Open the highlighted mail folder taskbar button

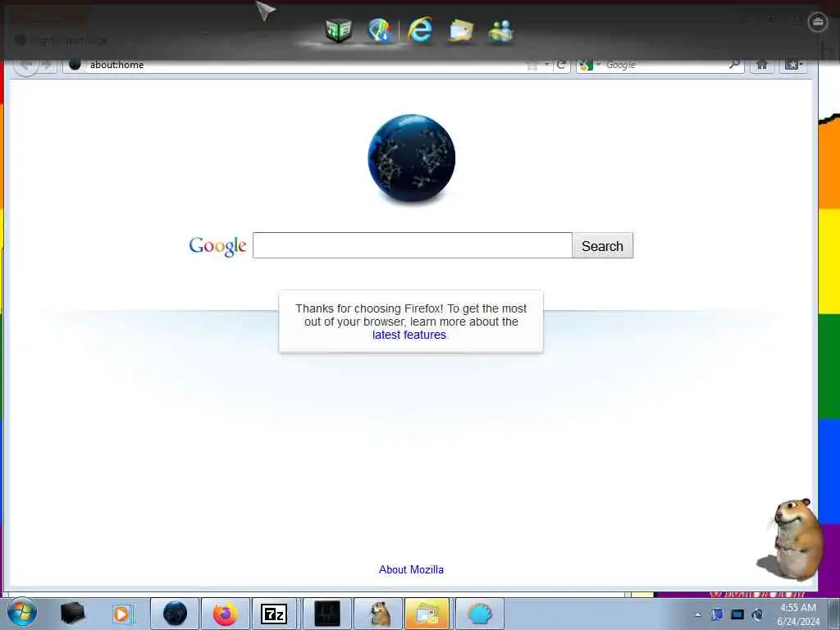(x=427, y=614)
